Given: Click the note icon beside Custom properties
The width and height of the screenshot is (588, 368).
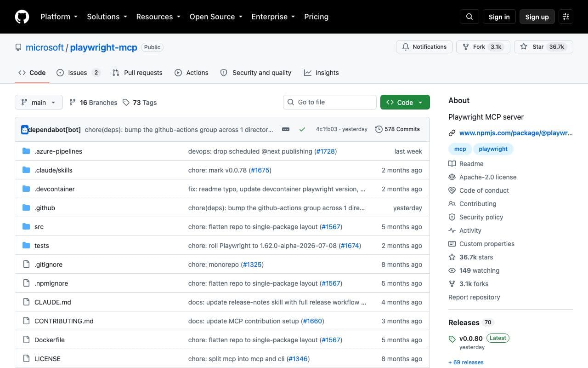Looking at the screenshot, I should coord(452,244).
